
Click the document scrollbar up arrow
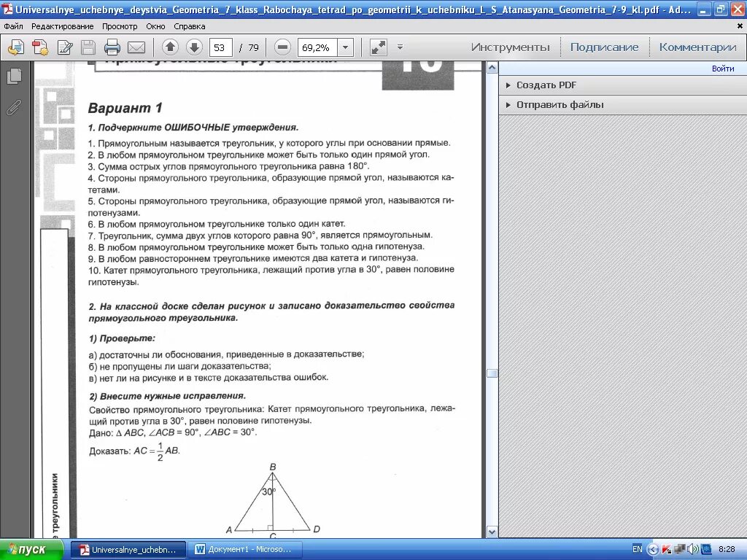[x=492, y=68]
